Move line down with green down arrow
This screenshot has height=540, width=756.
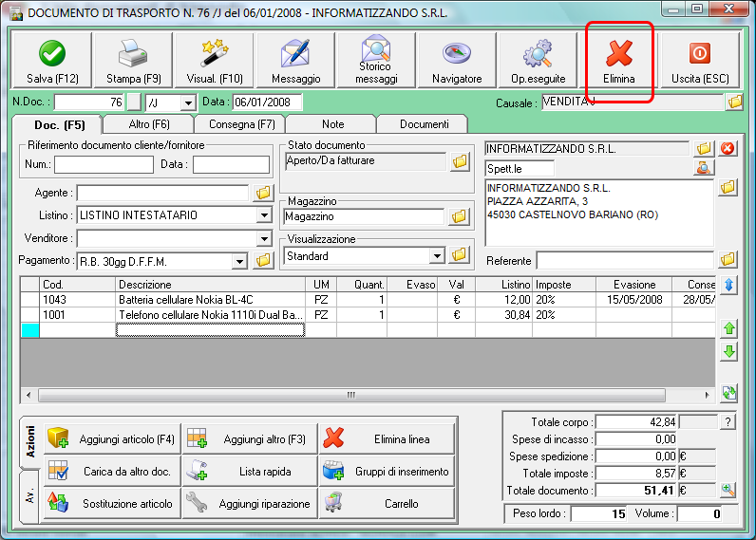729,352
